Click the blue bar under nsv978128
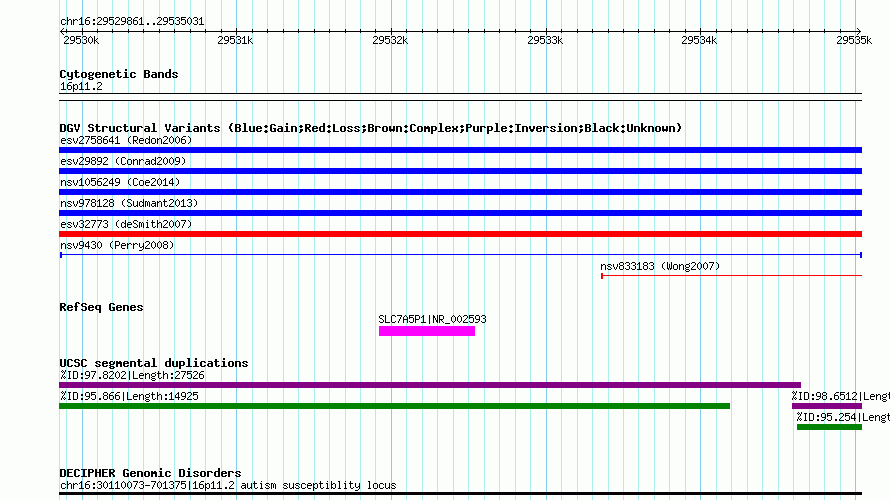890x500 pixels. (460, 213)
